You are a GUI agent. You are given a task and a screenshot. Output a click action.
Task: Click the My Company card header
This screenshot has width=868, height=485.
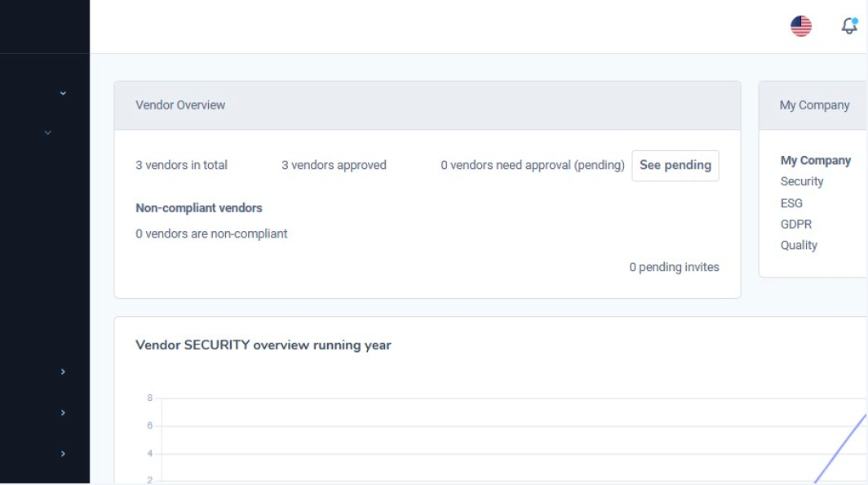pyautogui.click(x=814, y=105)
